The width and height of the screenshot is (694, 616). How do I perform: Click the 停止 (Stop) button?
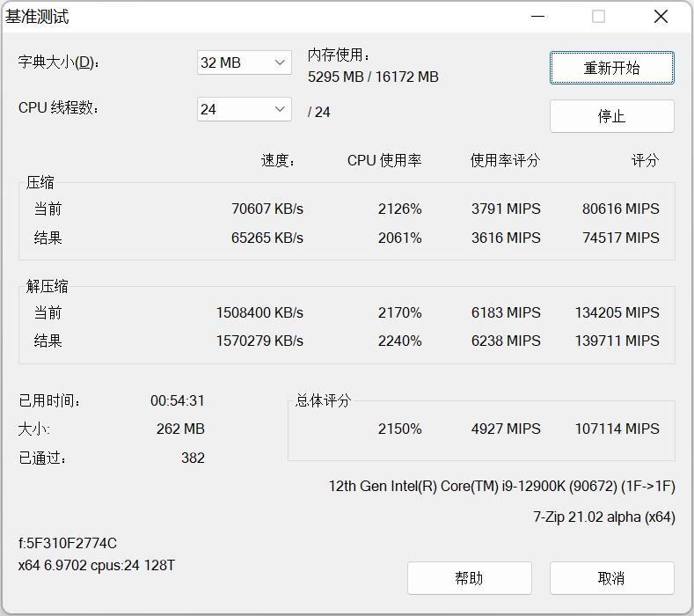pos(611,116)
